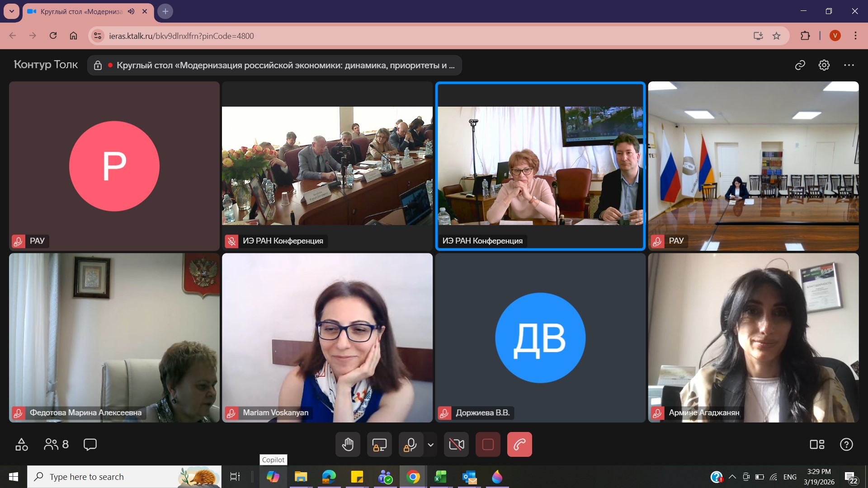The image size is (868, 488).
Task: Select Mariam Voskanyan's video tile
Action: click(327, 338)
